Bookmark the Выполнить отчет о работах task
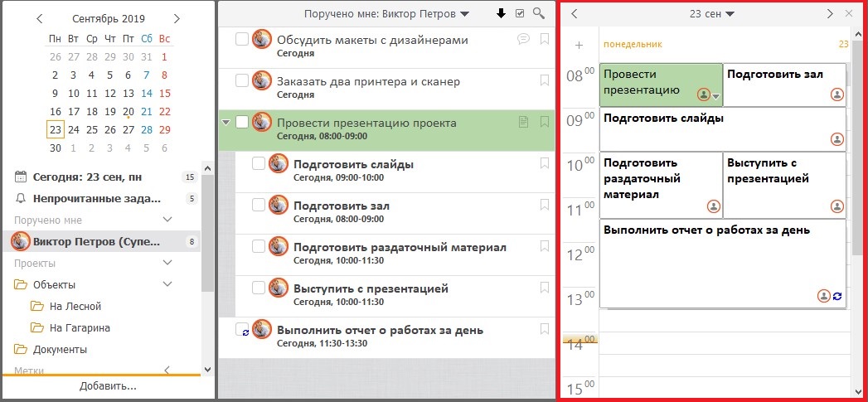This screenshot has height=402, width=868. [x=544, y=329]
